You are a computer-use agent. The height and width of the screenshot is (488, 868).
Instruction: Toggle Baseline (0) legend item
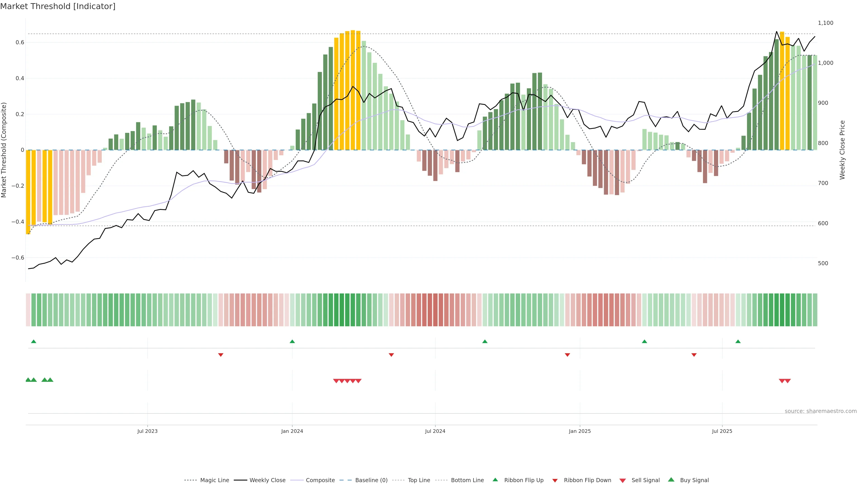[x=371, y=480]
